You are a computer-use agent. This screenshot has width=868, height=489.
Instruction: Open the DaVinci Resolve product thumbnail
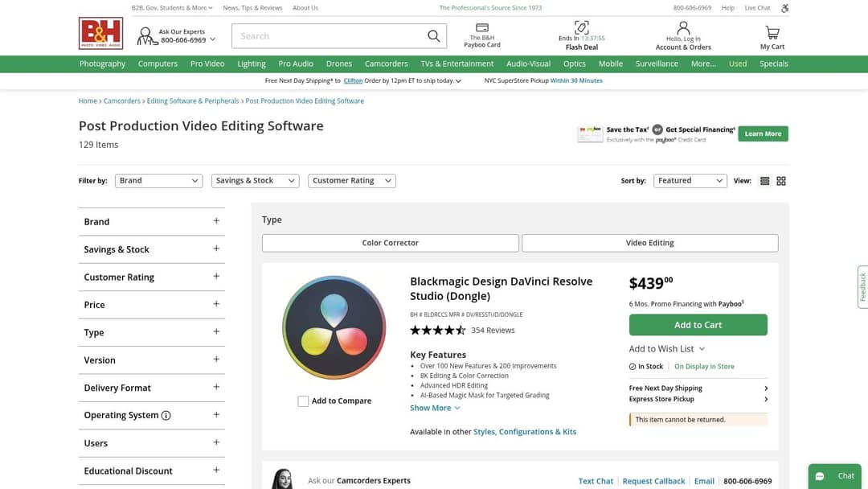click(334, 327)
